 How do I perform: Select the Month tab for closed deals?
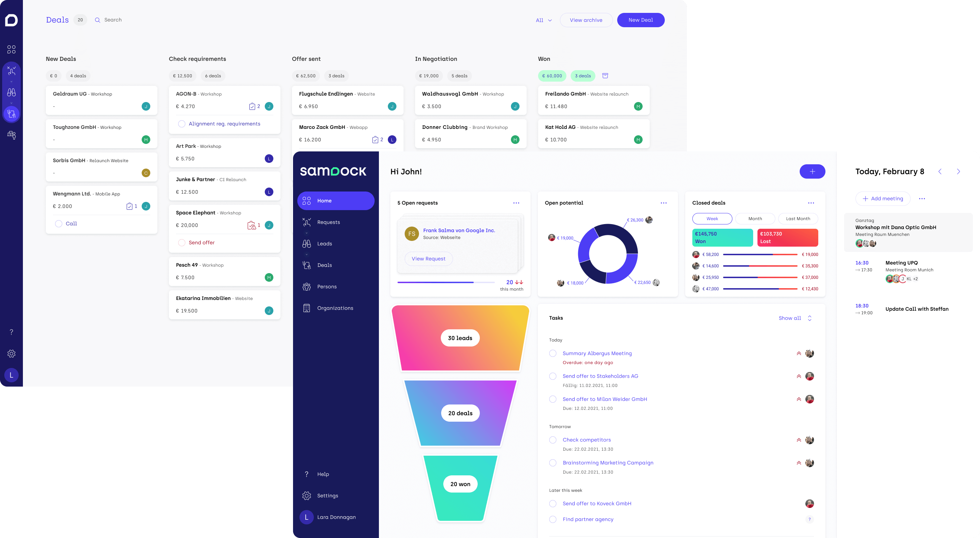click(x=755, y=219)
